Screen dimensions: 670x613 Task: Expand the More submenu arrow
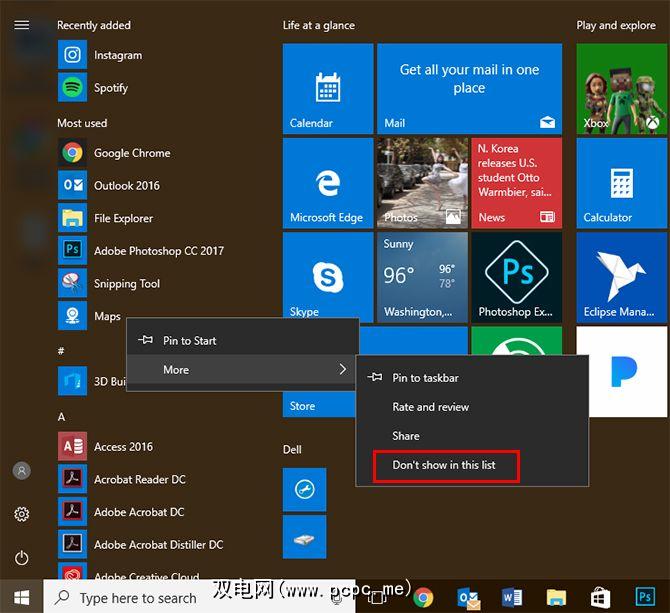tap(342, 370)
